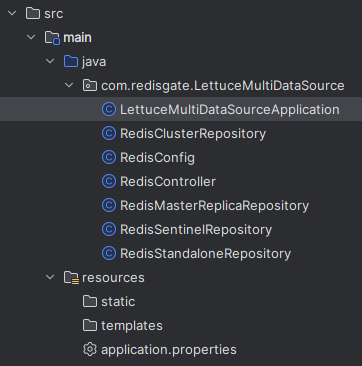The width and height of the screenshot is (362, 366).
Task: Select RedisClusterRepository class name
Action: point(193,134)
